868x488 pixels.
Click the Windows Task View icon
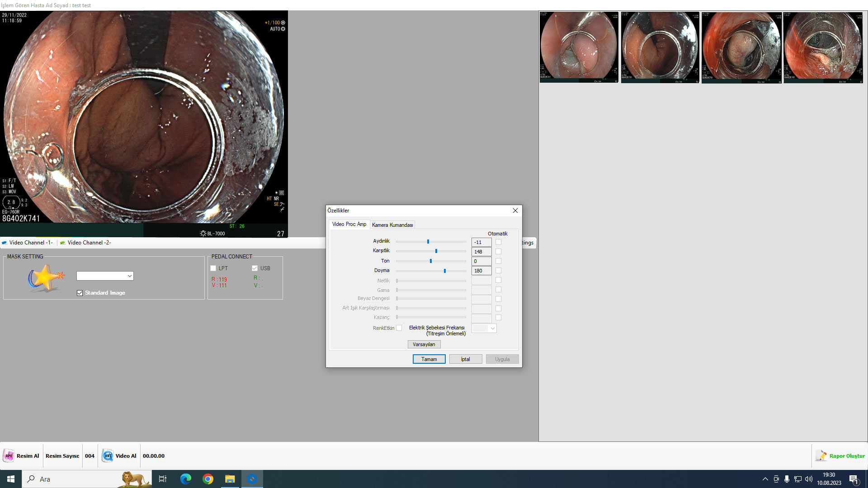point(163,479)
